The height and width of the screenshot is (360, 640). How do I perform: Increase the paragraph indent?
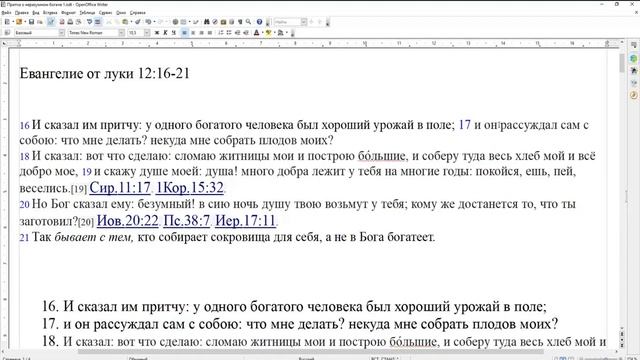click(246, 33)
